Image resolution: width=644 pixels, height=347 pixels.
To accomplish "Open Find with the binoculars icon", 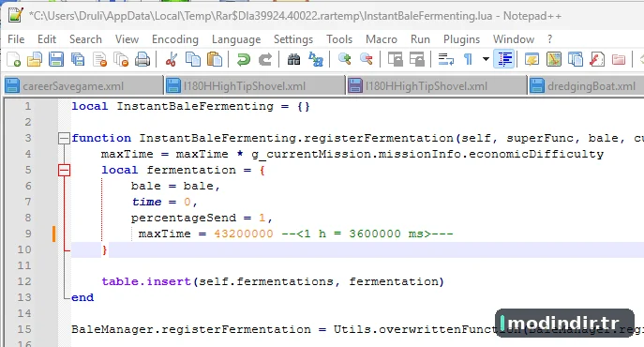I will [x=293, y=59].
